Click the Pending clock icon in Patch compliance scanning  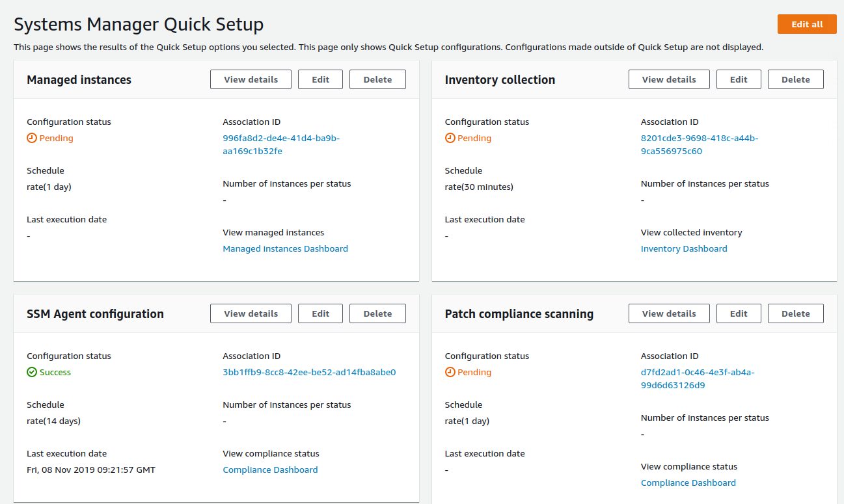pyautogui.click(x=450, y=372)
